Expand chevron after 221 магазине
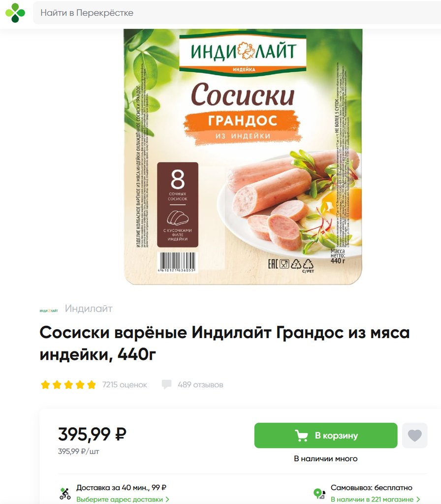The image size is (441, 504). point(418,500)
